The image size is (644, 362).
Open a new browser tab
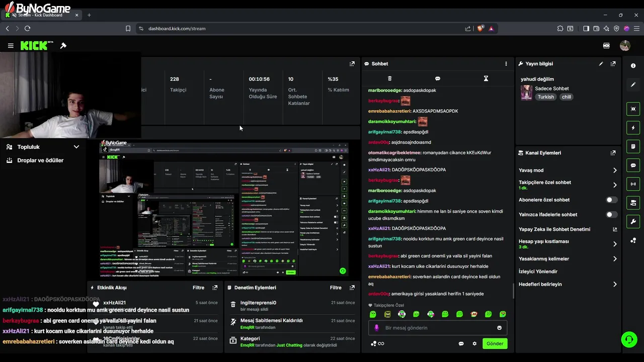click(89, 15)
